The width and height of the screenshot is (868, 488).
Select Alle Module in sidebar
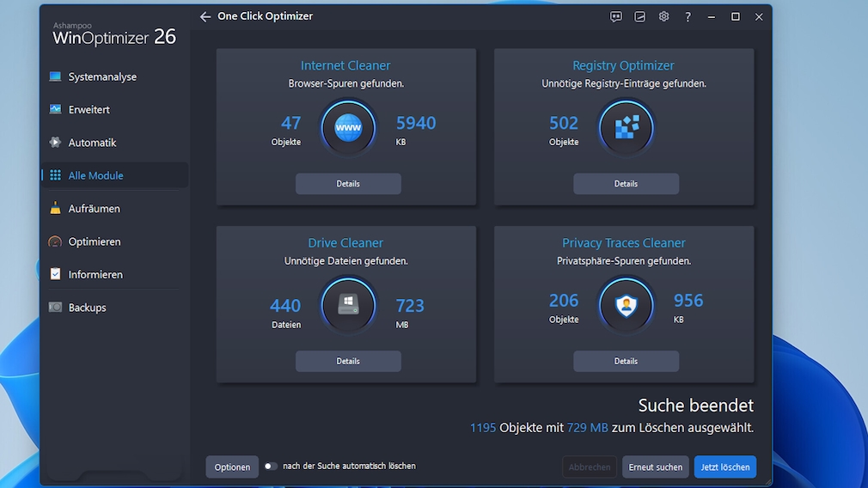pos(95,175)
